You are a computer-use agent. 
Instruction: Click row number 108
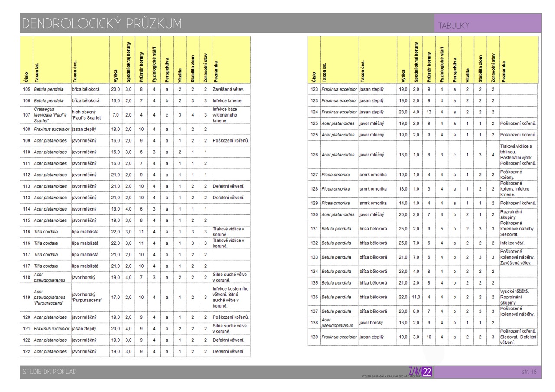27,129
